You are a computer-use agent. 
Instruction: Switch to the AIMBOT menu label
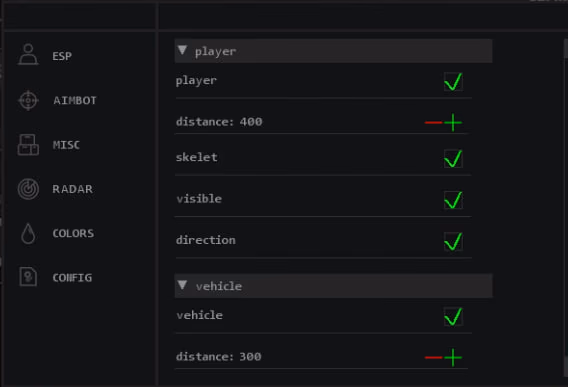click(75, 100)
